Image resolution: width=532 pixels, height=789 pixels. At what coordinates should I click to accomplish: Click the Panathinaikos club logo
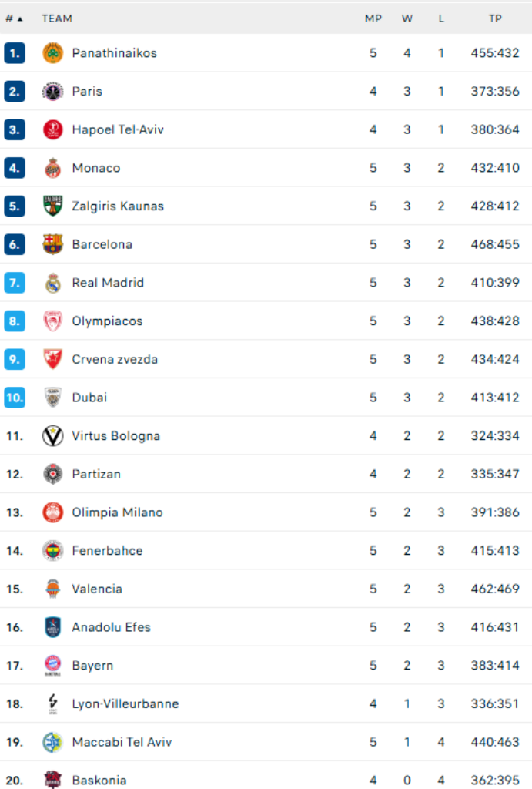(52, 53)
